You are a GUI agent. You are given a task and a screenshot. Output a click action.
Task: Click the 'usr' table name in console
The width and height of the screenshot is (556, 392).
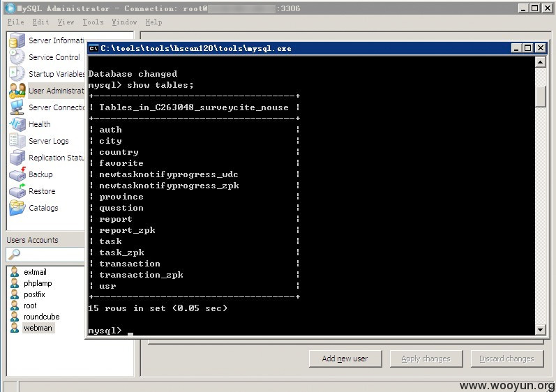tap(107, 286)
